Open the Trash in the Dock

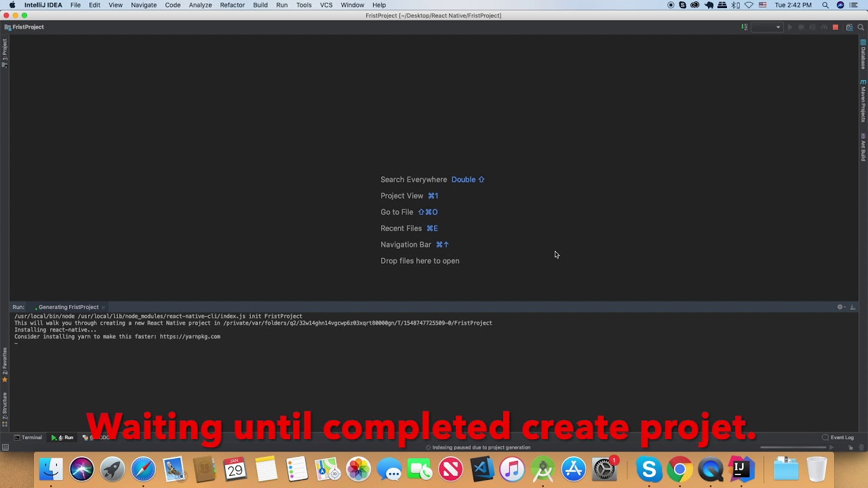pyautogui.click(x=817, y=469)
